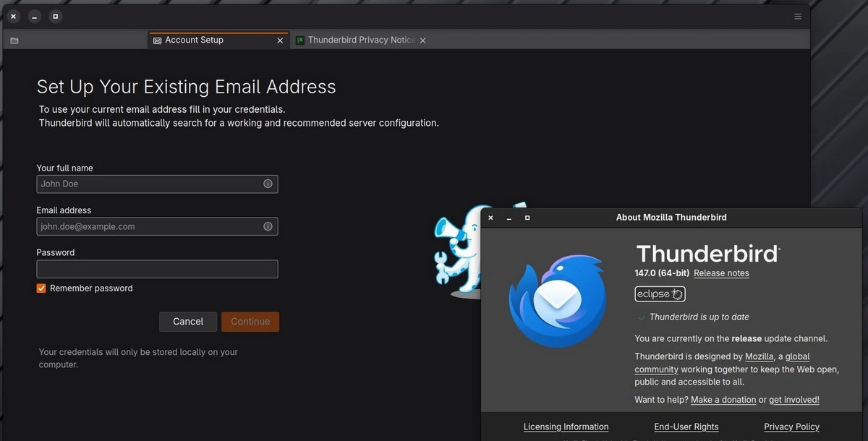Screen dimensions: 868x441
Task: Follow the global community link
Action: tap(722, 363)
